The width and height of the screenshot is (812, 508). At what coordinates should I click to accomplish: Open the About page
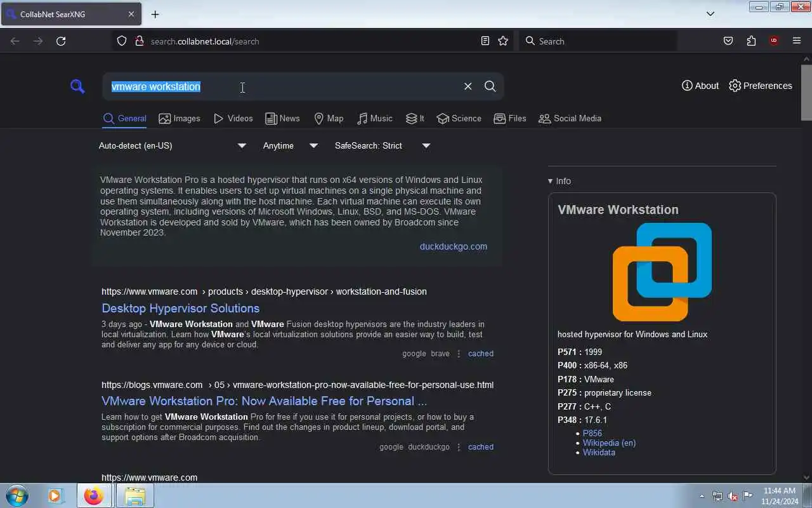pyautogui.click(x=700, y=86)
